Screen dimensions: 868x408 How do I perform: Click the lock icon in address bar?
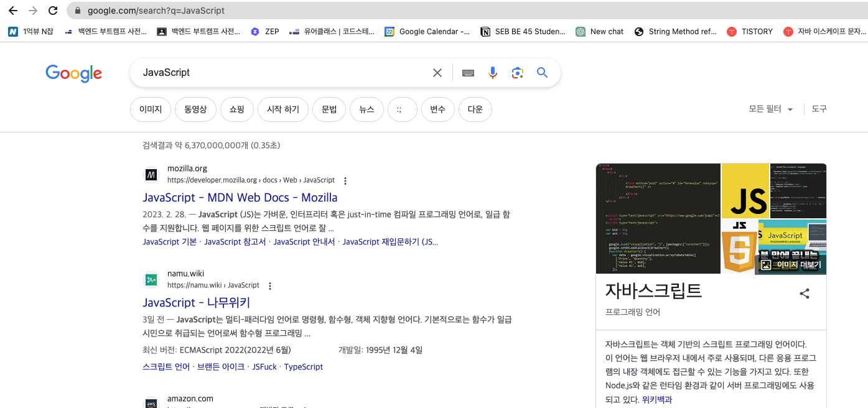[78, 11]
